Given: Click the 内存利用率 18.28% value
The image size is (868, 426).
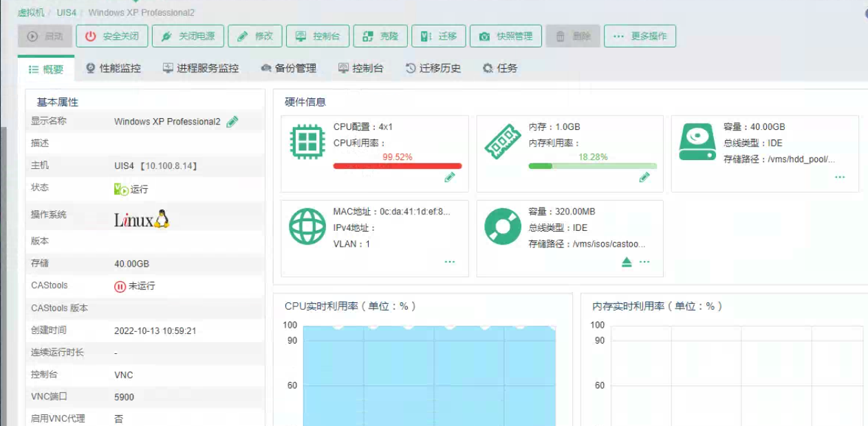Looking at the screenshot, I should point(593,157).
